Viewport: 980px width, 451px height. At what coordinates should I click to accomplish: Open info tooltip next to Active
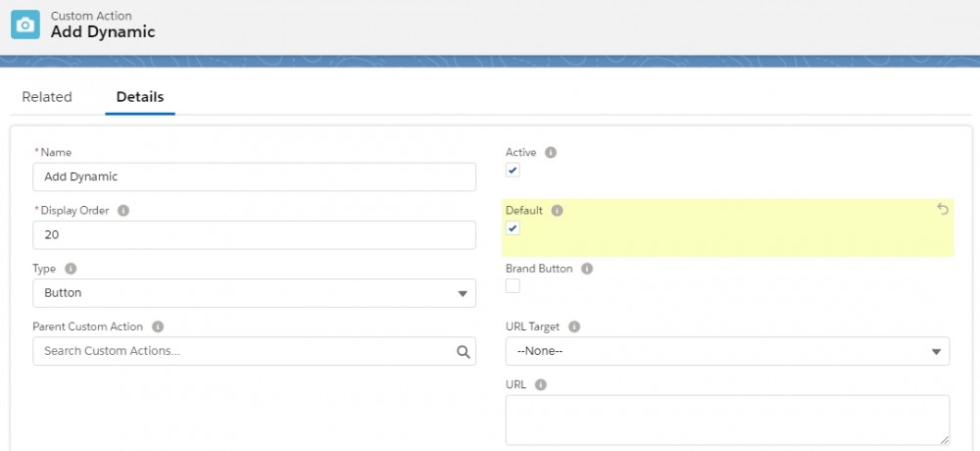(x=550, y=153)
